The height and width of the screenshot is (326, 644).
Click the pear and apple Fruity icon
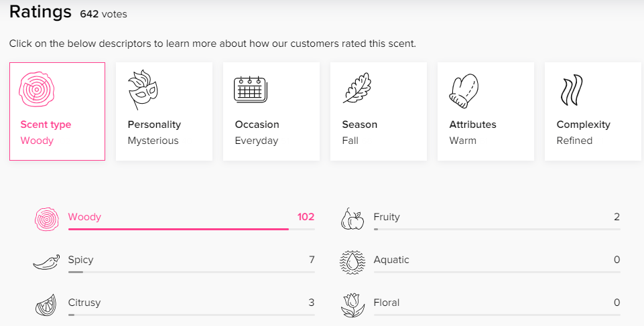coord(352,219)
